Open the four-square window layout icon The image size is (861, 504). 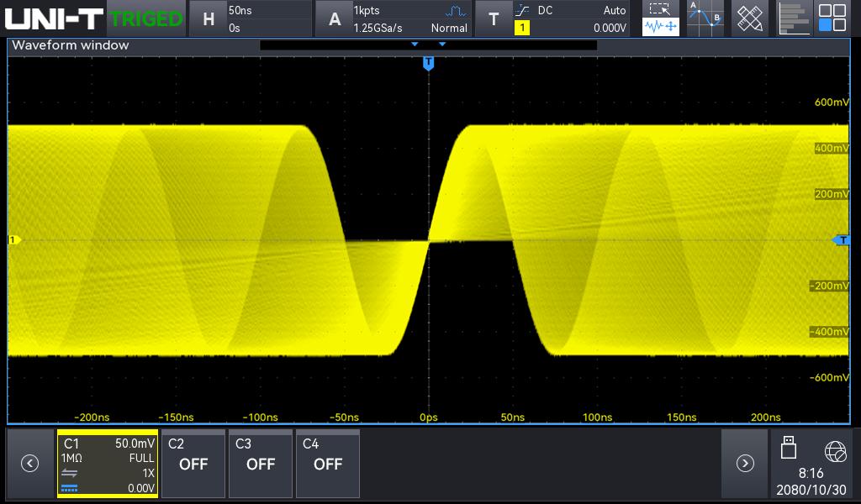[832, 18]
